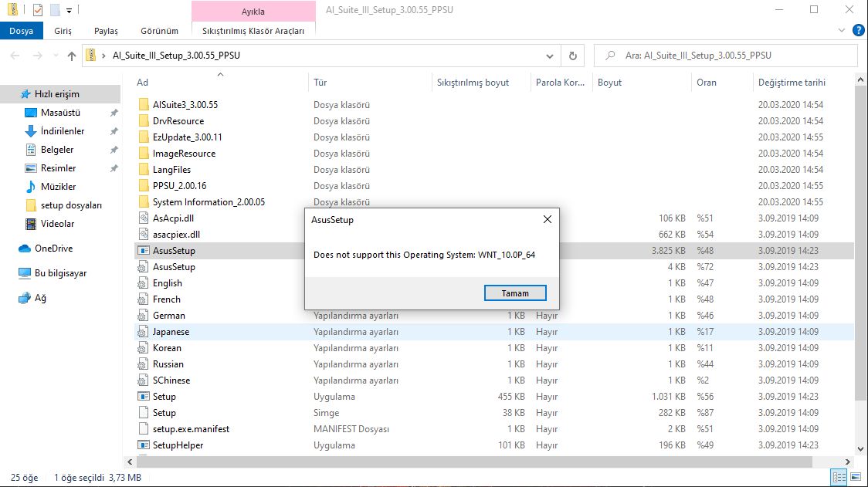Open the quick access toolbar dropdown
The image size is (868, 487).
70,10
